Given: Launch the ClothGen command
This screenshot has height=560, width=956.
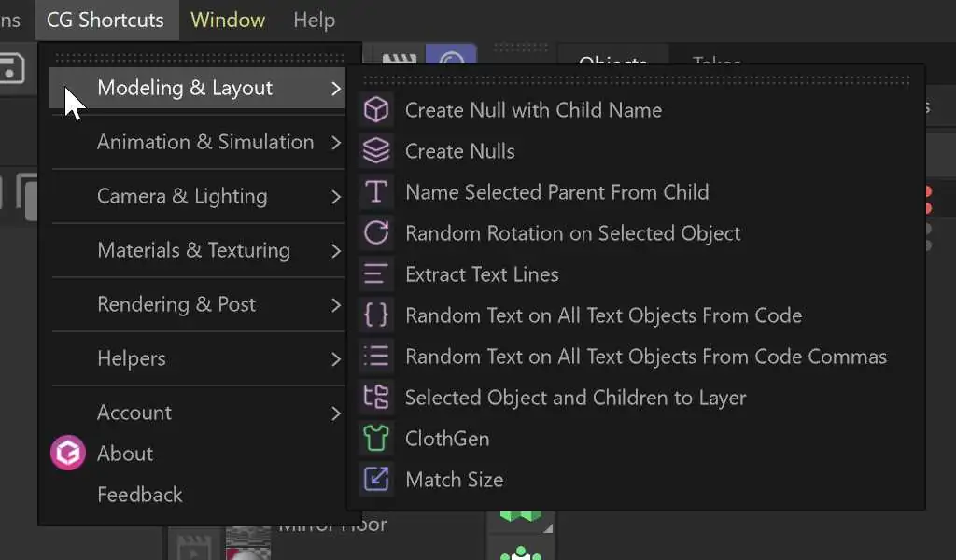Looking at the screenshot, I should click(637, 438).
